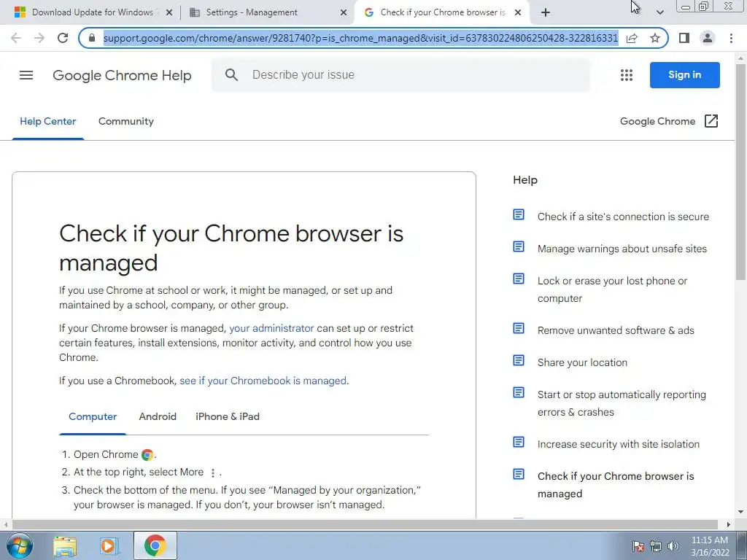This screenshot has width=747, height=560.
Task: Close the 'Settings - Management' tab
Action: coord(344,12)
